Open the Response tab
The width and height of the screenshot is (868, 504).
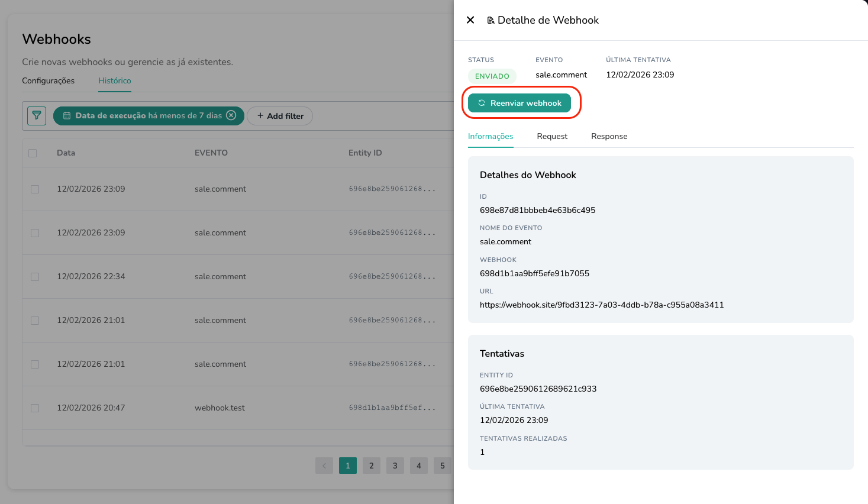pos(609,136)
